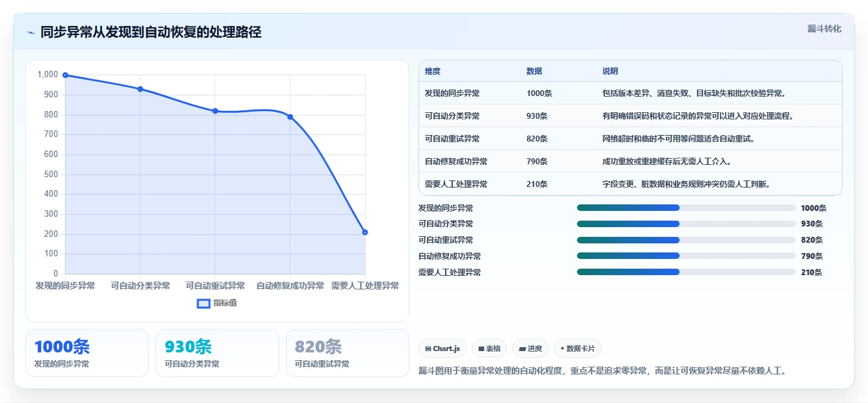Click the Chart.js chip
This screenshot has height=403, width=868.
click(x=442, y=348)
